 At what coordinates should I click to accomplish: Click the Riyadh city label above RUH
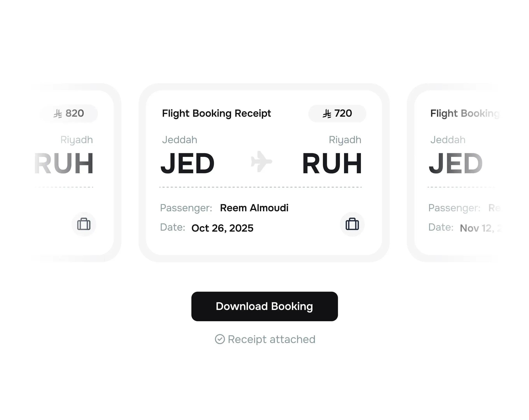pos(345,139)
